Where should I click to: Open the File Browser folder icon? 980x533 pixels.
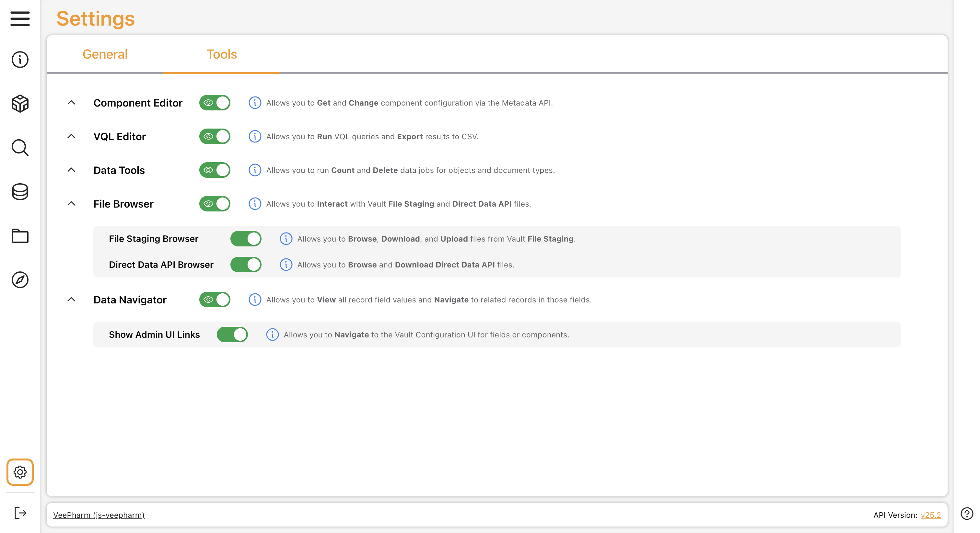[20, 236]
